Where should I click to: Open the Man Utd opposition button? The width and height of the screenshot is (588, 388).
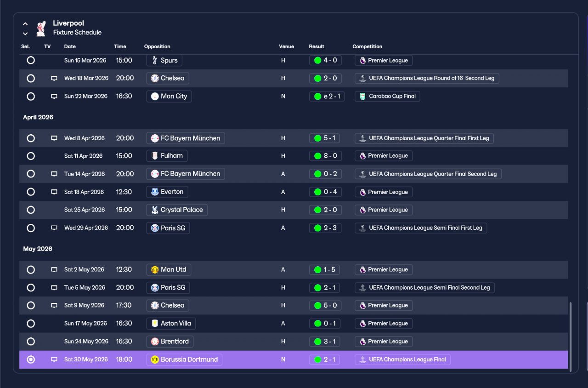click(169, 269)
